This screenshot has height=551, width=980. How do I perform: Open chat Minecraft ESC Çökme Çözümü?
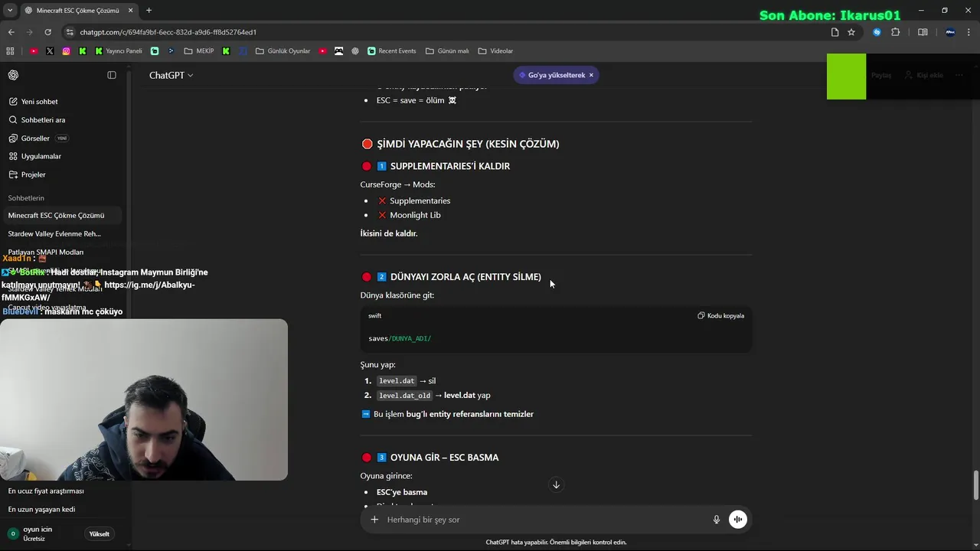point(61,216)
